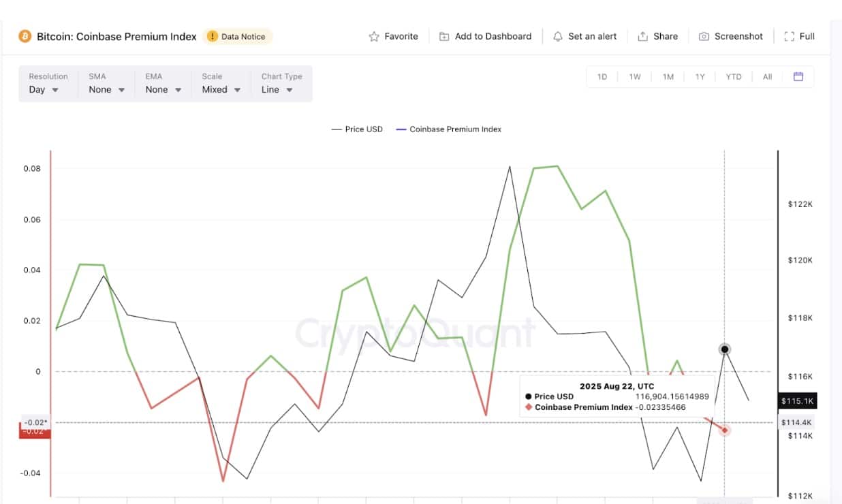Click the Data Notice badge
This screenshot has width=842, height=504.
click(237, 37)
